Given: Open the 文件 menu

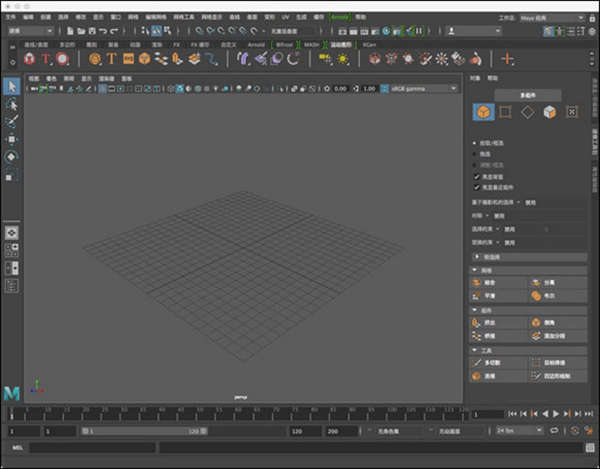Looking at the screenshot, I should (11, 17).
